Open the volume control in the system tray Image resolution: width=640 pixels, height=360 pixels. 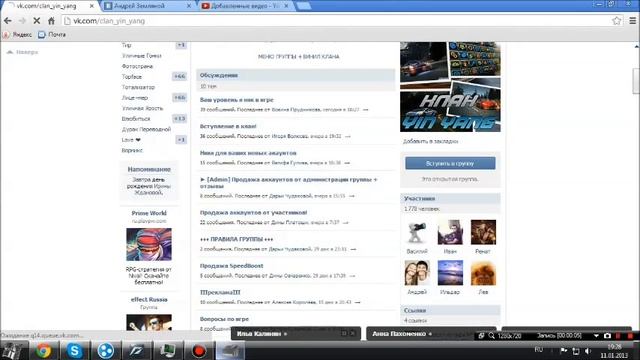[x=588, y=351]
